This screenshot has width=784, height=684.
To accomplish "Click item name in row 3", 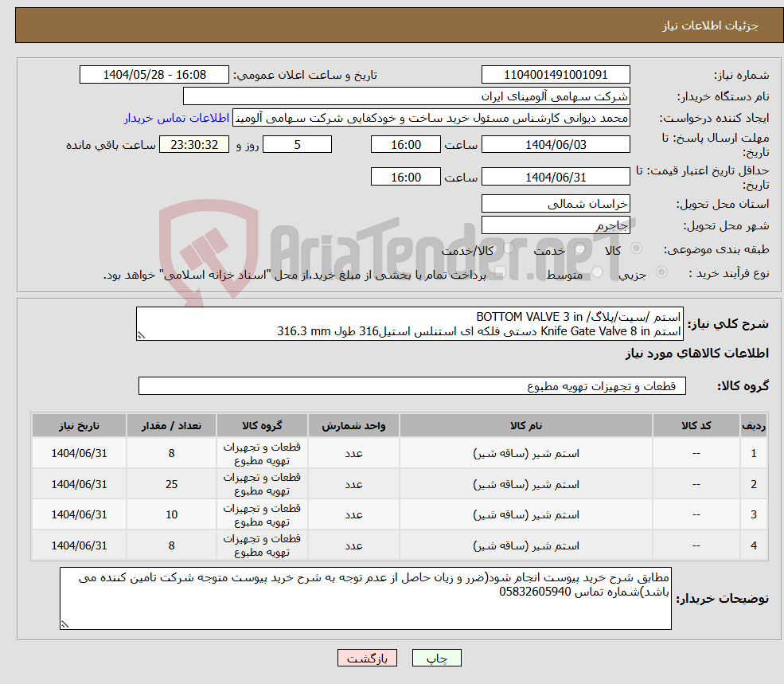I will [526, 515].
